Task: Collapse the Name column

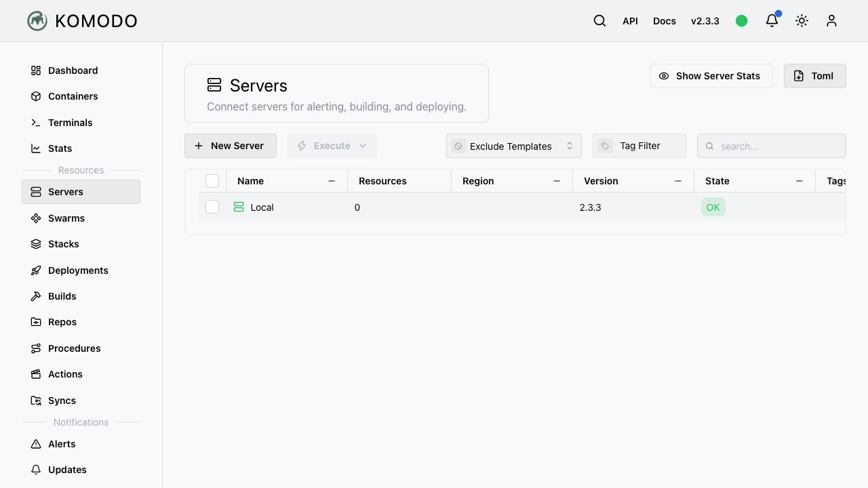Action: (332, 181)
